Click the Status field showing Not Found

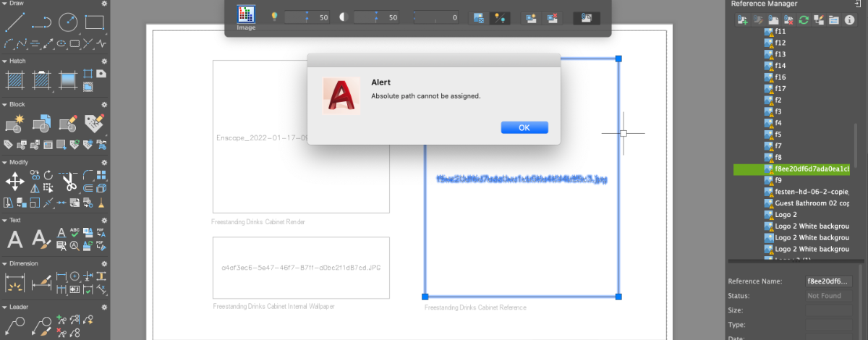tap(829, 295)
